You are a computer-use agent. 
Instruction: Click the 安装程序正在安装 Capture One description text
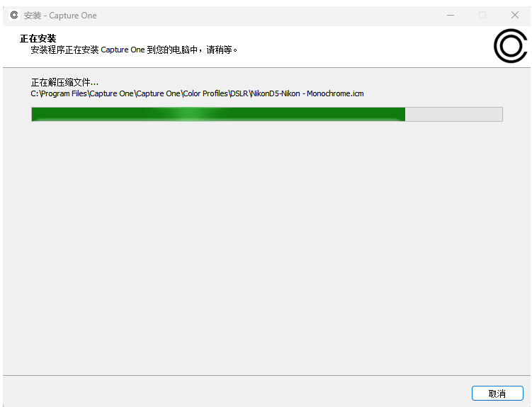pyautogui.click(x=134, y=50)
